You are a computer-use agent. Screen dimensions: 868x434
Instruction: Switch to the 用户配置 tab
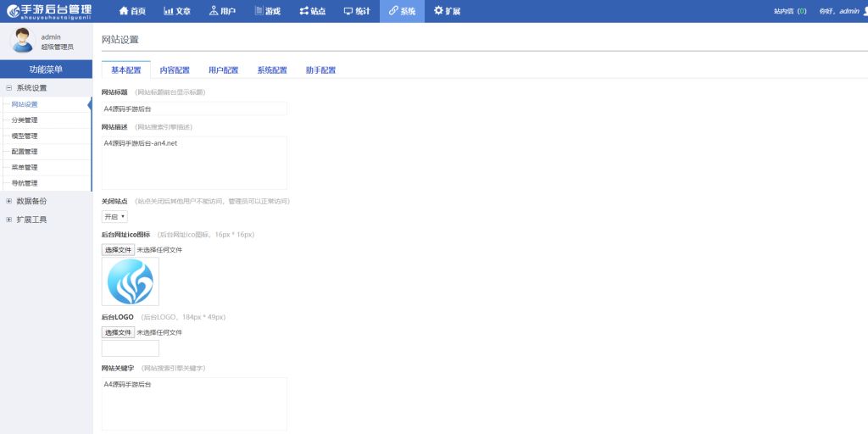pyautogui.click(x=224, y=70)
